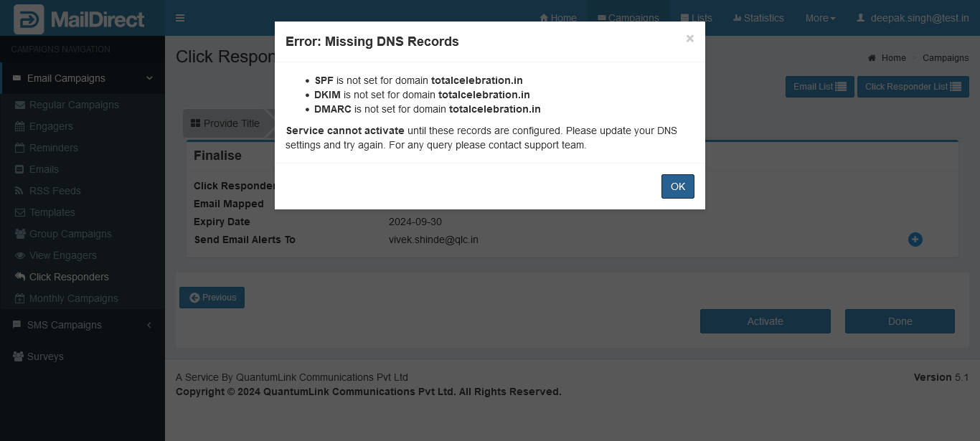Open the More dropdown menu
This screenshot has height=441, width=980.
(820, 18)
